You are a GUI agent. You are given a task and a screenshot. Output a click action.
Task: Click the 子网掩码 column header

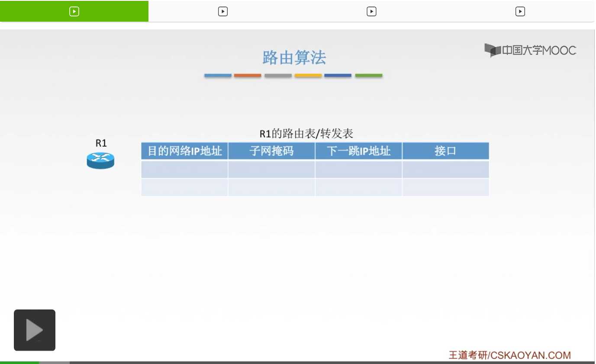pyautogui.click(x=272, y=151)
